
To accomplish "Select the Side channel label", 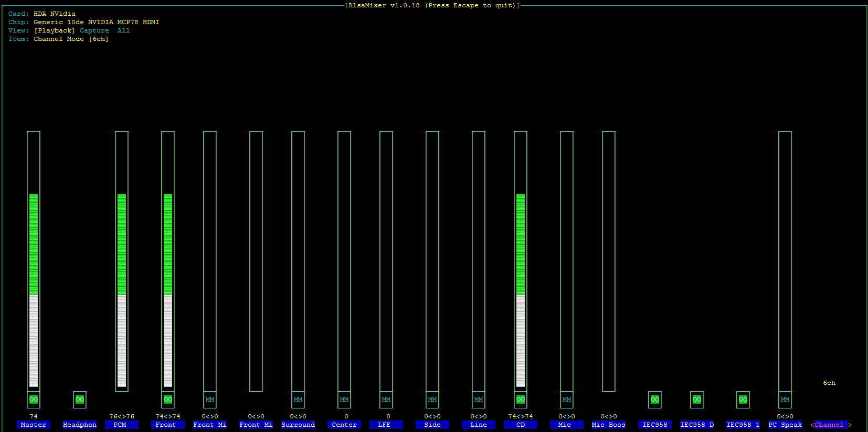I will [432, 425].
